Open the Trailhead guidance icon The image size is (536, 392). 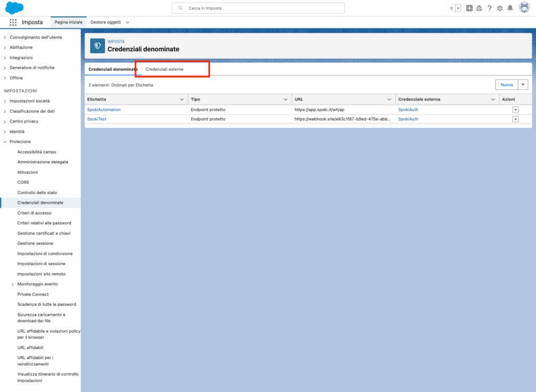pyautogui.click(x=479, y=8)
